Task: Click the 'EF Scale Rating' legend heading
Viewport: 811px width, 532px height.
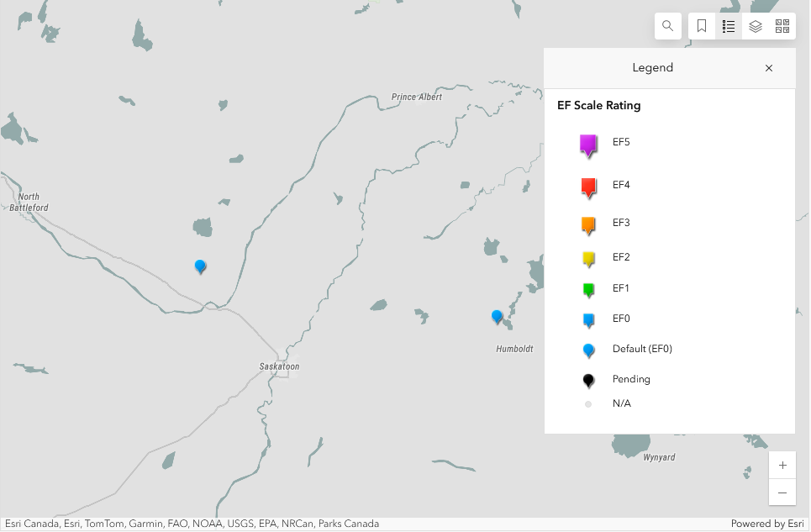Action: pyautogui.click(x=599, y=105)
